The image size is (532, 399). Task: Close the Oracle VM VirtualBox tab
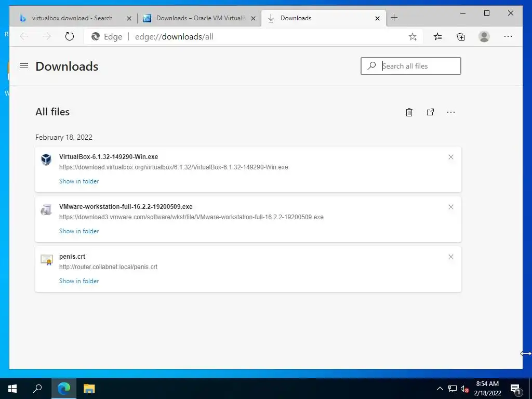coord(253,18)
